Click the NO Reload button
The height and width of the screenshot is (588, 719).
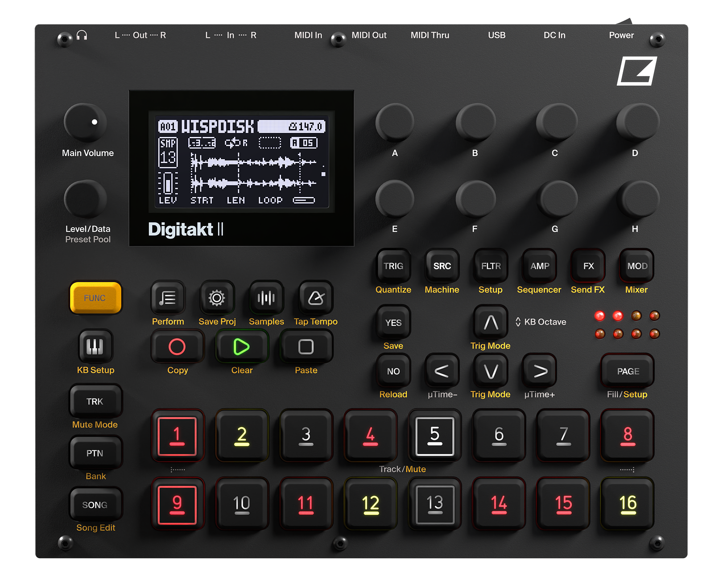click(393, 370)
